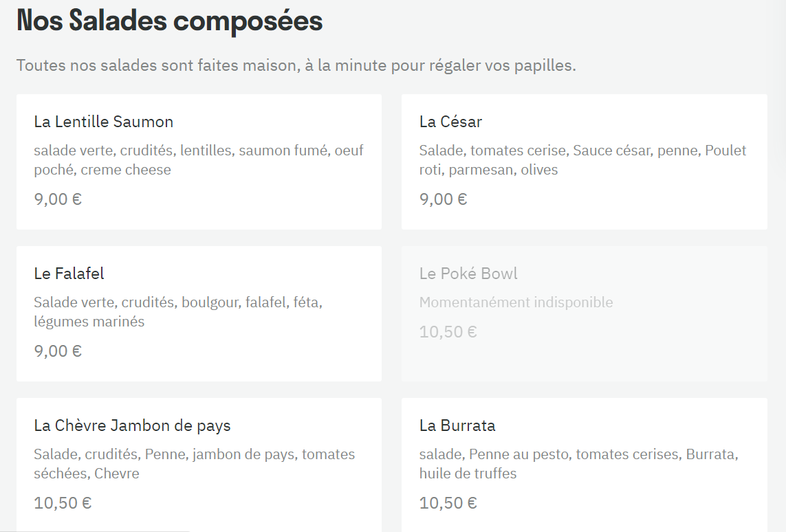
Task: Click the unavailable Le Poké Bowl card
Action: click(x=585, y=313)
